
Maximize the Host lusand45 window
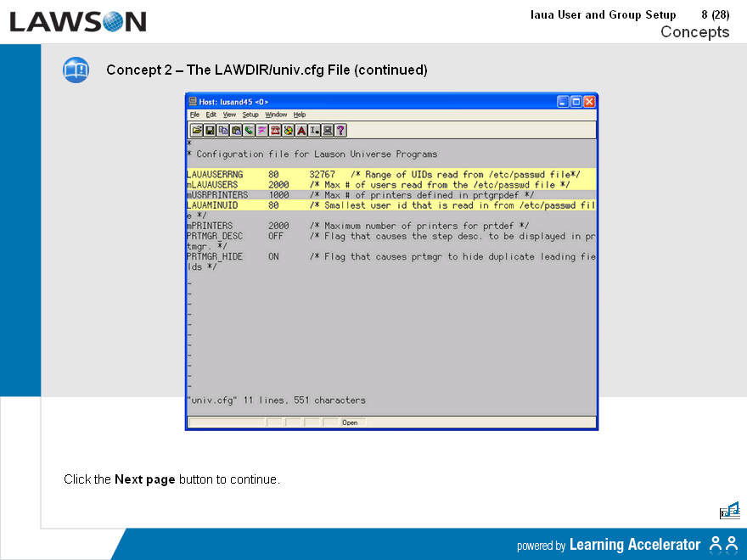pos(576,102)
